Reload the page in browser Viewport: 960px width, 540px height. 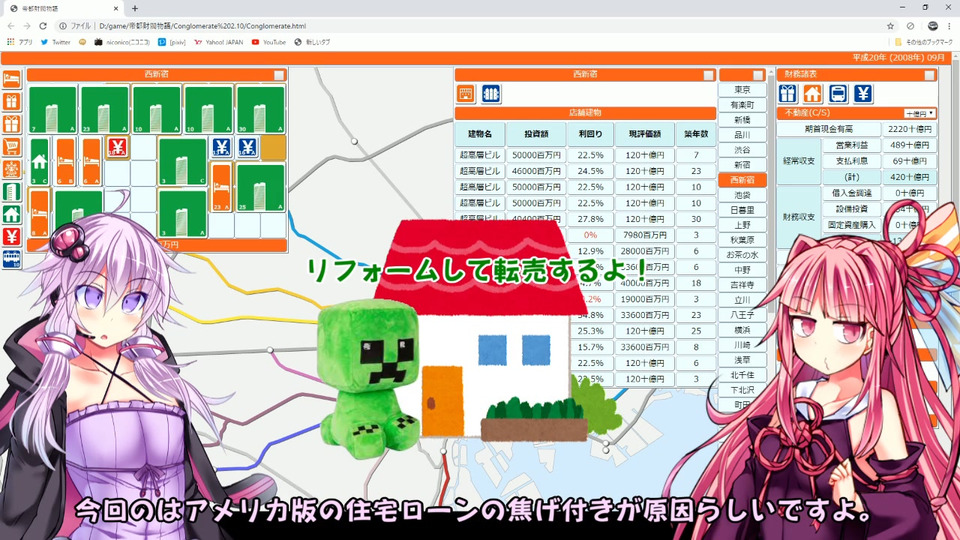[43, 26]
